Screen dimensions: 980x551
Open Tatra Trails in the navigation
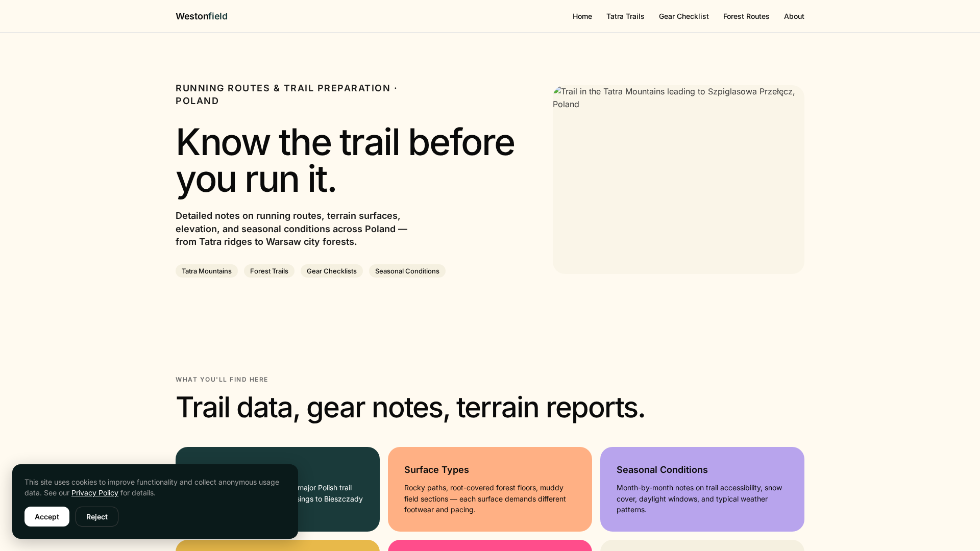625,16
